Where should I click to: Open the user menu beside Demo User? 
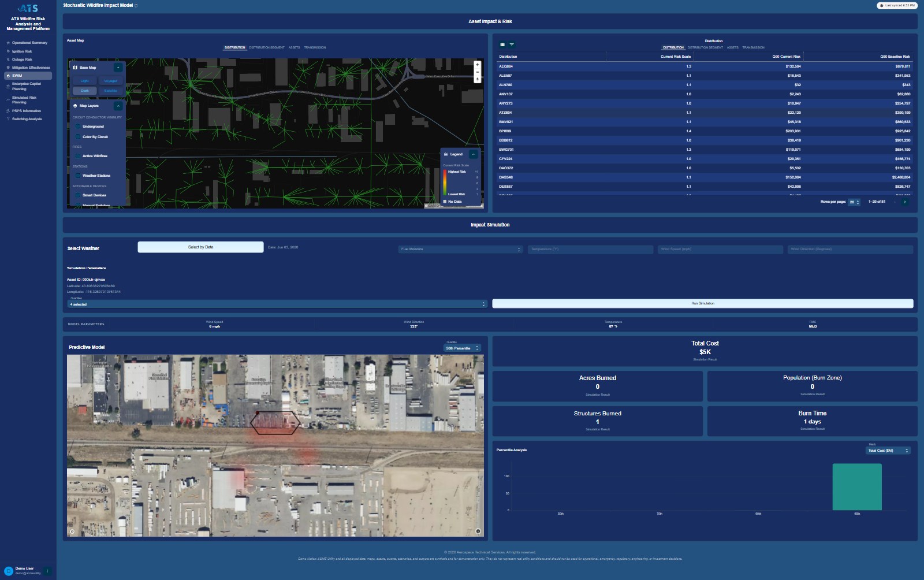pyautogui.click(x=48, y=571)
